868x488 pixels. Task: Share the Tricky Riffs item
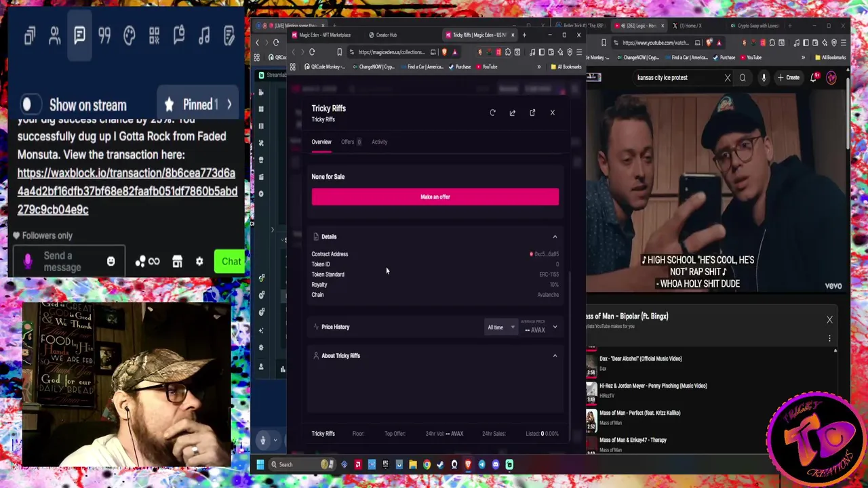click(512, 113)
